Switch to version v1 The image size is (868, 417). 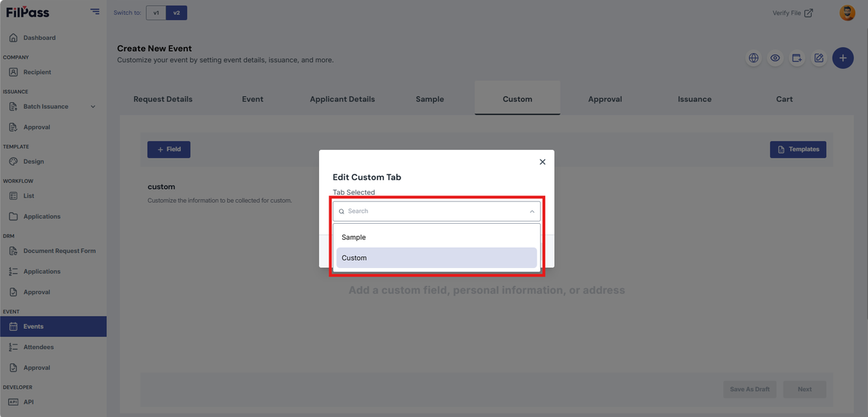(156, 12)
